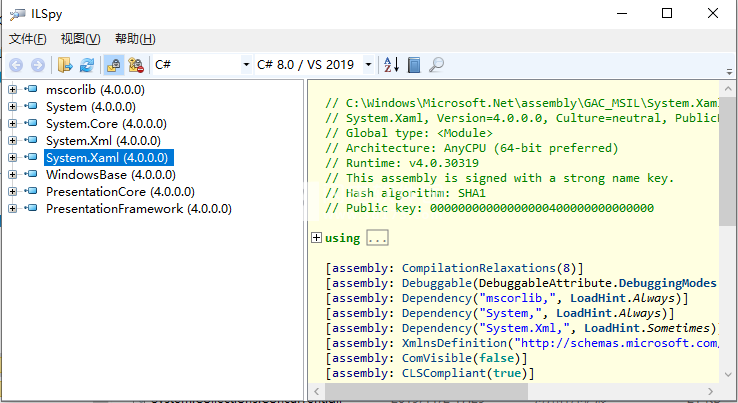The height and width of the screenshot is (403, 738).
Task: Expand the mscorlib assembly node
Action: [12, 89]
